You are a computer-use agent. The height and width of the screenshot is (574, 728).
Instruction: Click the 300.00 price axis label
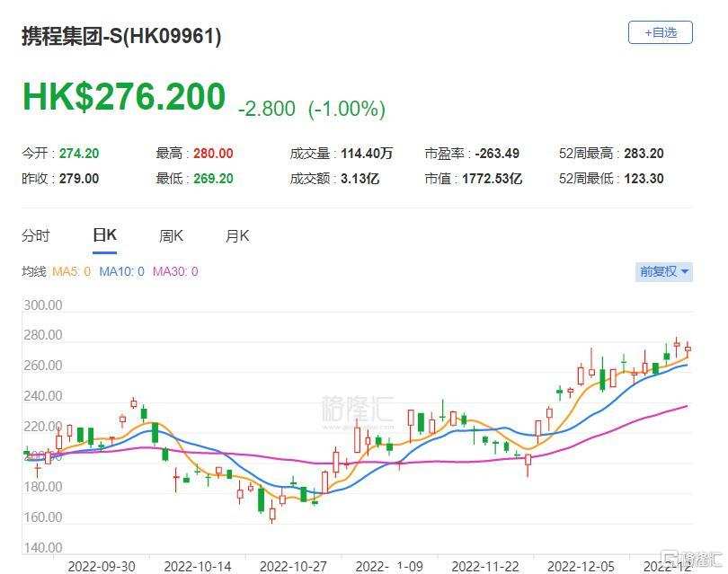(43, 305)
